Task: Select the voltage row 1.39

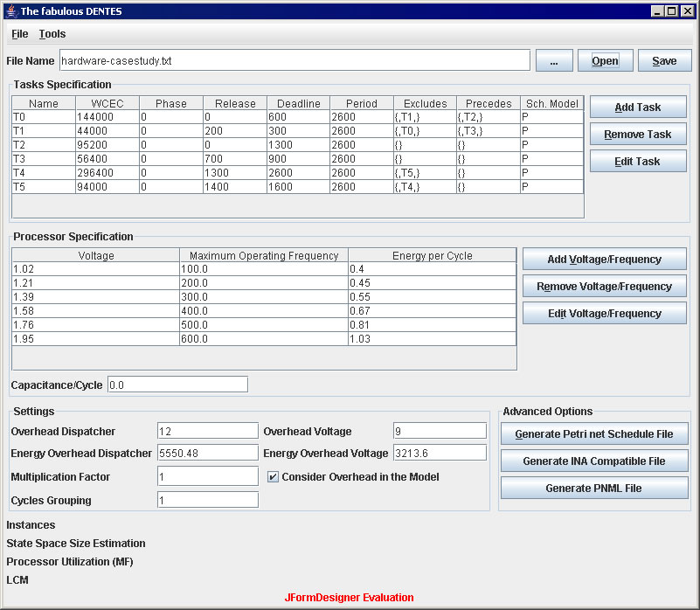Action: click(95, 296)
